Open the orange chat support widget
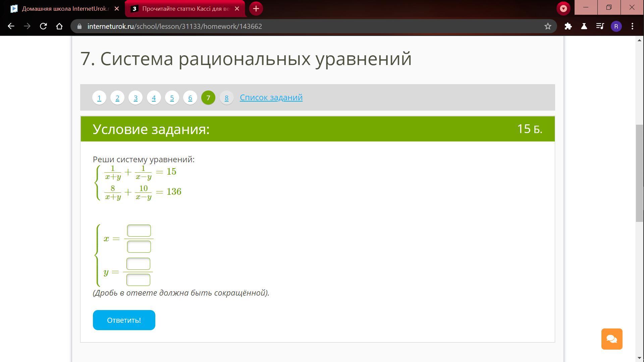Screen dimensions: 644x362 pos(611,339)
